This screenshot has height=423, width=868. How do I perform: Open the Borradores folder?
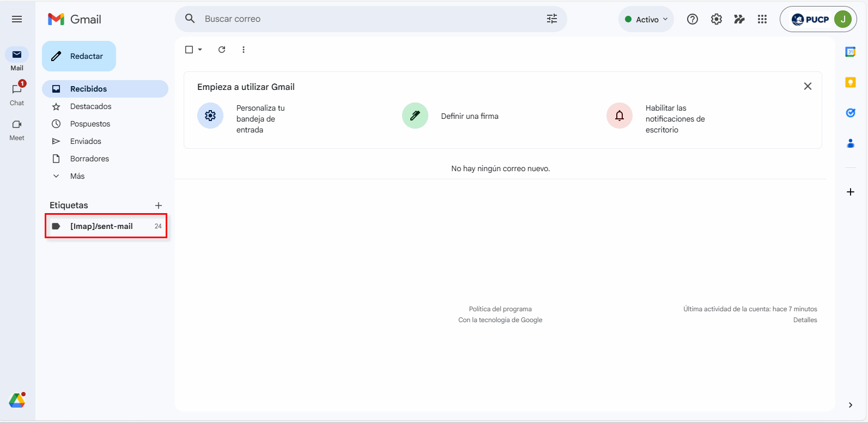pyautogui.click(x=89, y=159)
